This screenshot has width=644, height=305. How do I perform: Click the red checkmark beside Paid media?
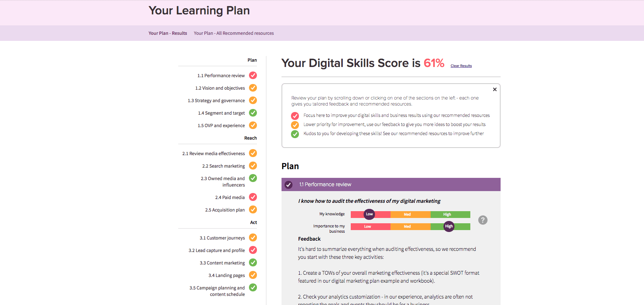[253, 197]
